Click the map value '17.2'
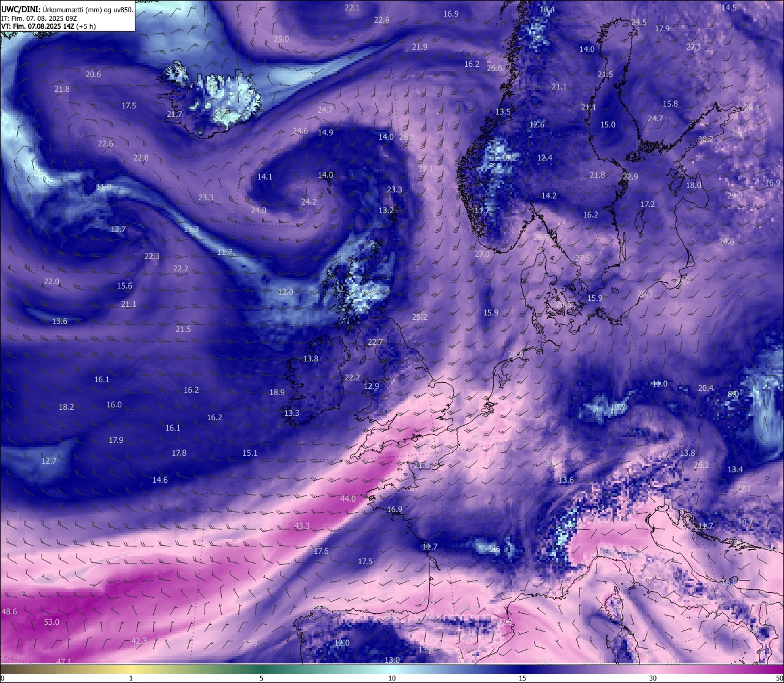The width and height of the screenshot is (784, 683). tap(647, 204)
